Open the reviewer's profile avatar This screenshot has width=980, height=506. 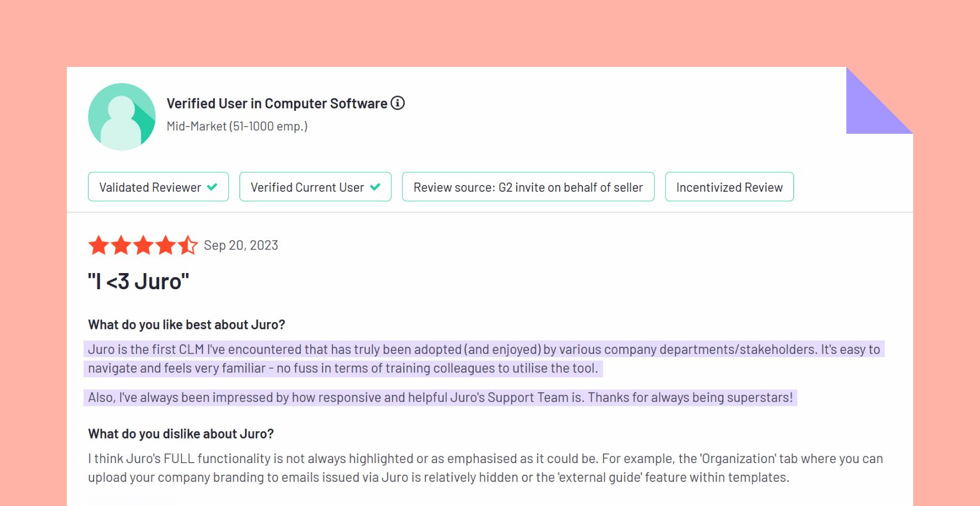point(121,116)
